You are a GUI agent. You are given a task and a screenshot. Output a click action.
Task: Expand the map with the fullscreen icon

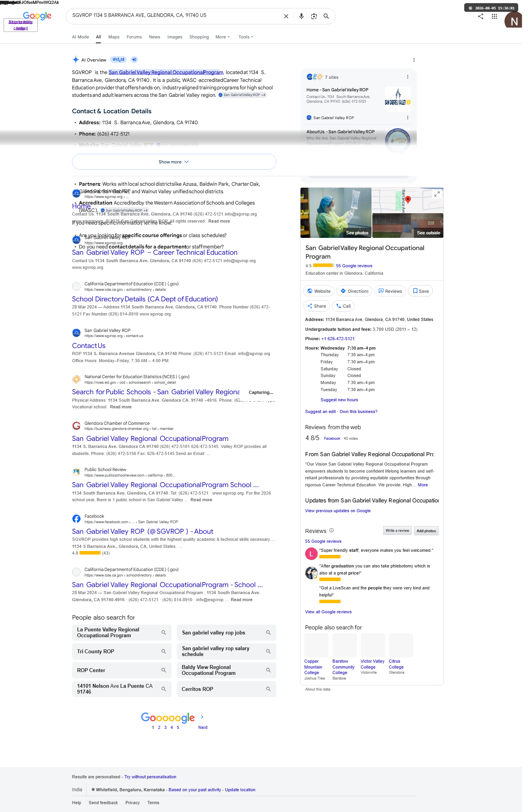point(437,194)
